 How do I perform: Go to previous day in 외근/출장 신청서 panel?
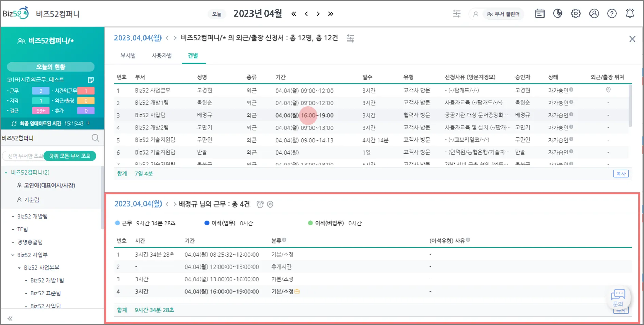pos(167,38)
